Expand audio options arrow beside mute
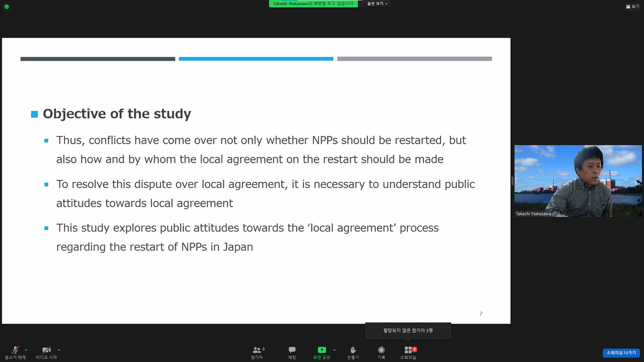This screenshot has width=644, height=362. click(x=26, y=350)
